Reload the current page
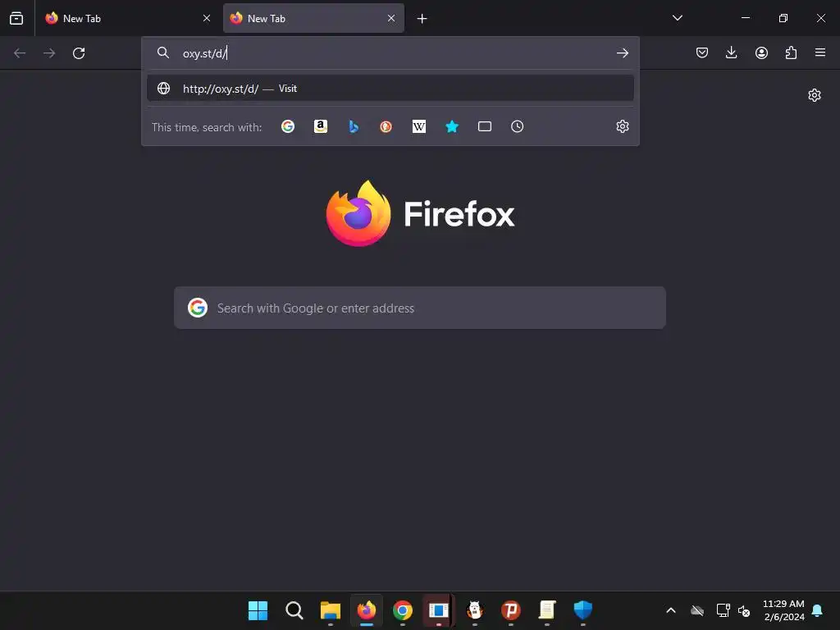The width and height of the screenshot is (840, 630). (x=79, y=53)
